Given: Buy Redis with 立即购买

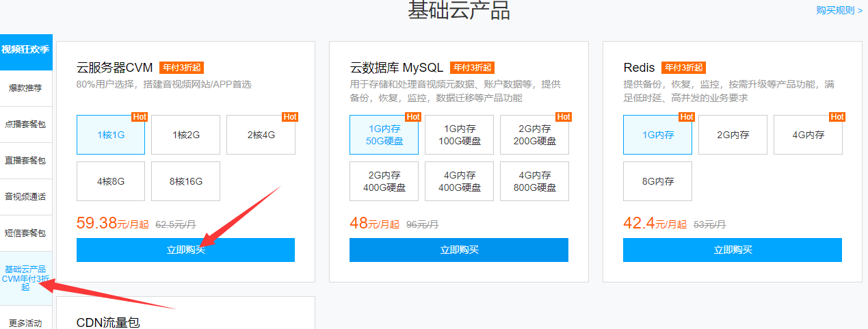Looking at the screenshot, I should 733,250.
